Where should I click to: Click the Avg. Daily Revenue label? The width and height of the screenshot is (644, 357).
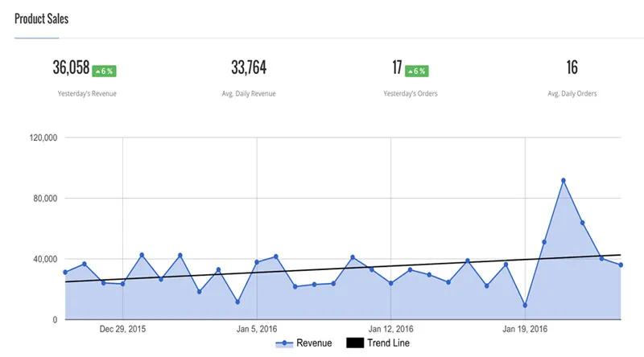tap(249, 94)
